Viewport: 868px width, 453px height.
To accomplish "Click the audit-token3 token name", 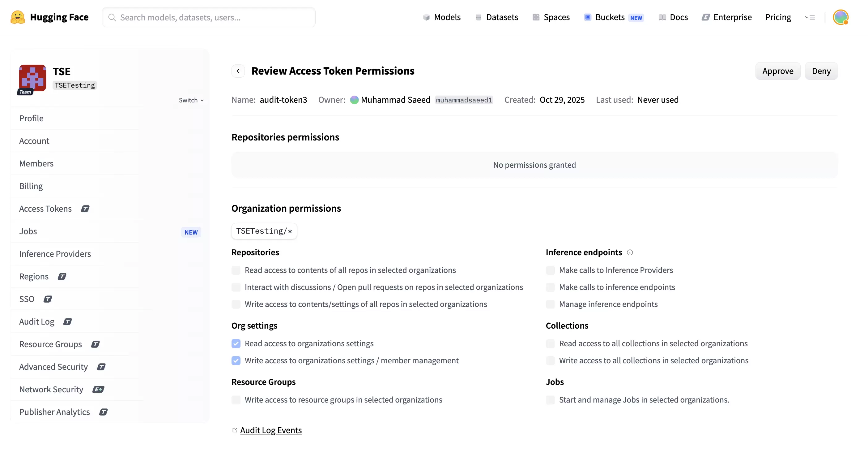I will (283, 100).
